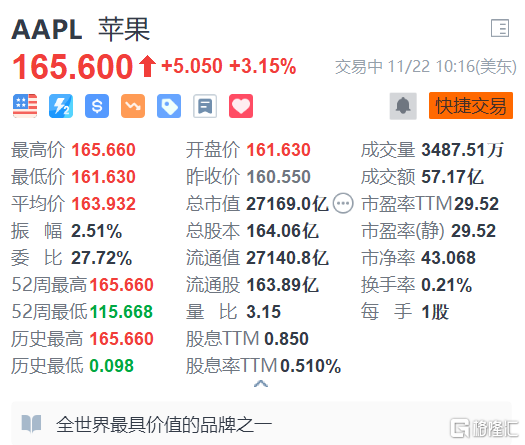525x445 pixels.
Task: Click the US flag market icon
Action: (25, 106)
